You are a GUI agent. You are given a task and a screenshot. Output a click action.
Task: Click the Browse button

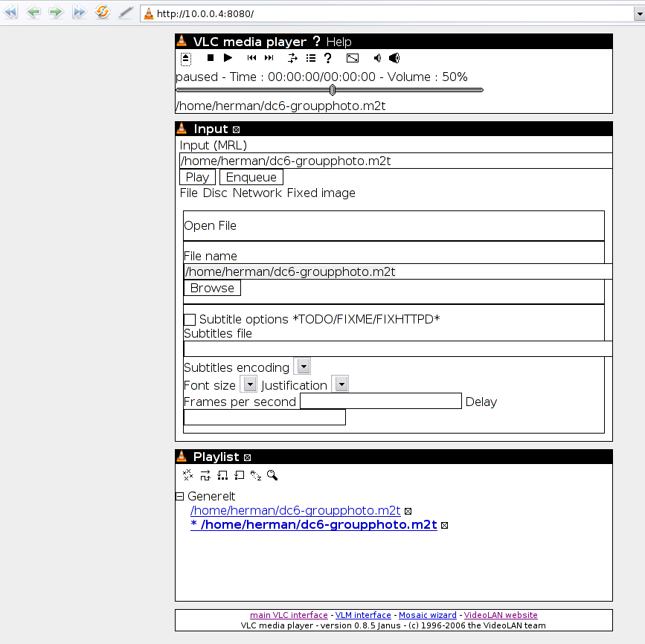point(212,288)
